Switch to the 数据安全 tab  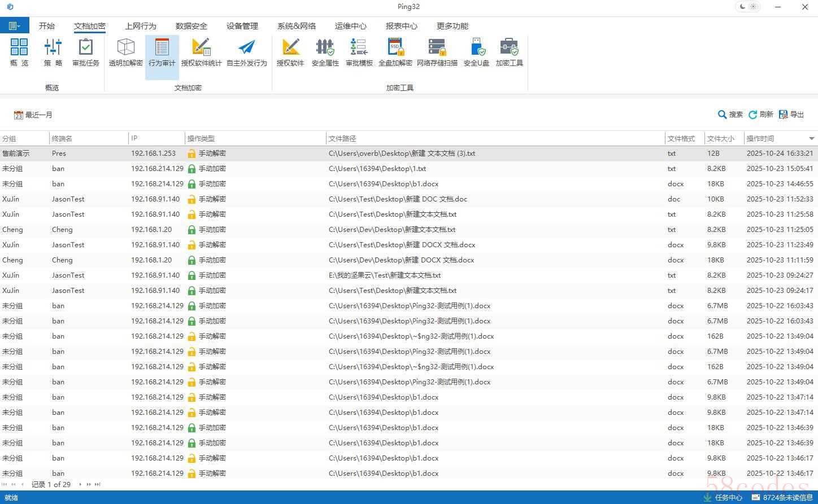(x=191, y=26)
